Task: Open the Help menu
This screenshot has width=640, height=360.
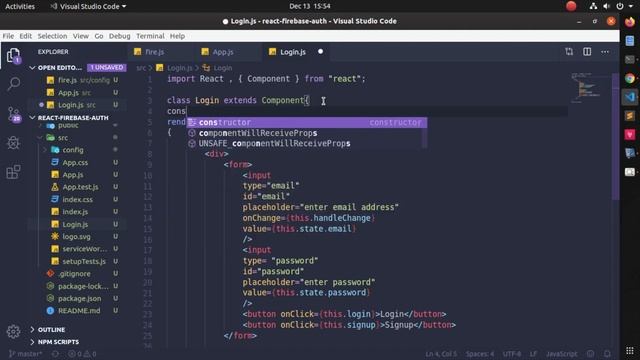Action: click(177, 36)
